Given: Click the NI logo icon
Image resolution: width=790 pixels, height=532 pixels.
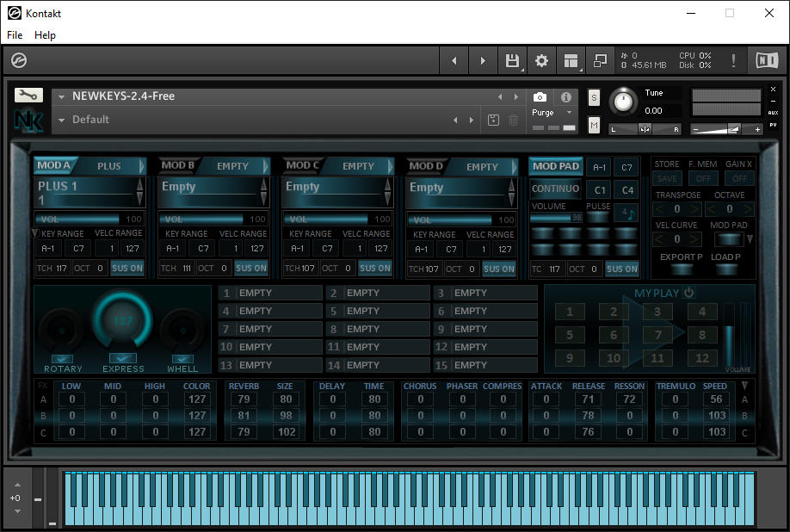Looking at the screenshot, I should 768,61.
